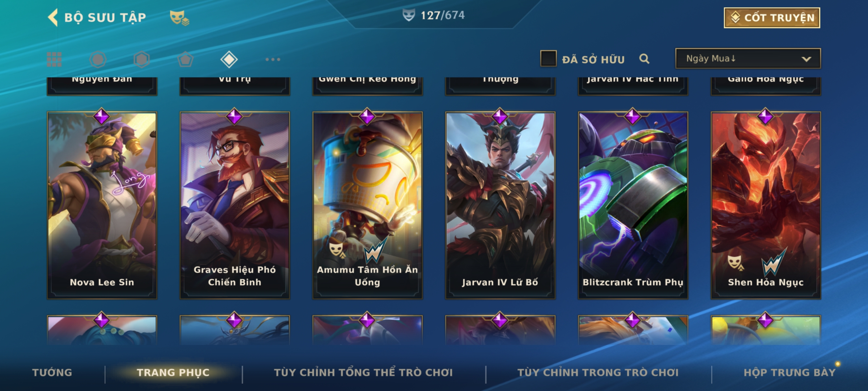Open the Shen Hỏa Ngục skin card
The width and height of the screenshot is (868, 391).
(x=766, y=205)
